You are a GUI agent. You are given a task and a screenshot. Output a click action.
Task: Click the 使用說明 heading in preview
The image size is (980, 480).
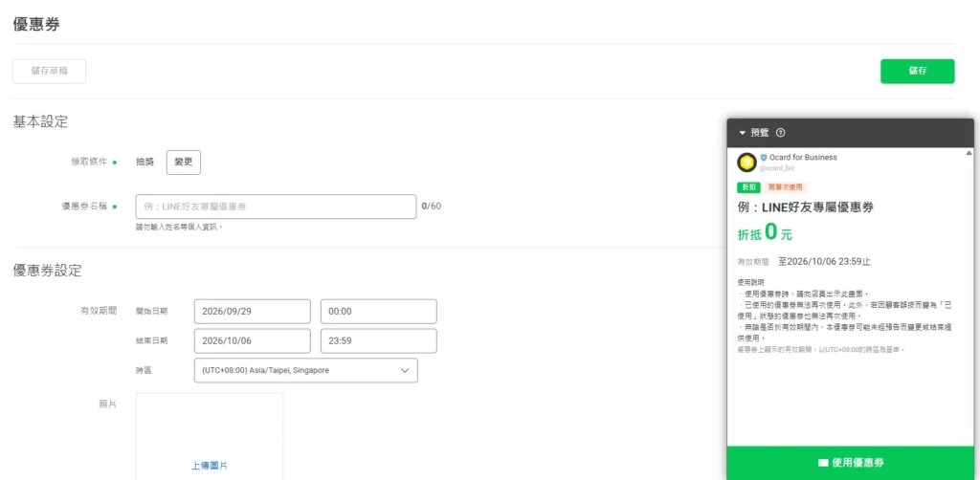(750, 282)
